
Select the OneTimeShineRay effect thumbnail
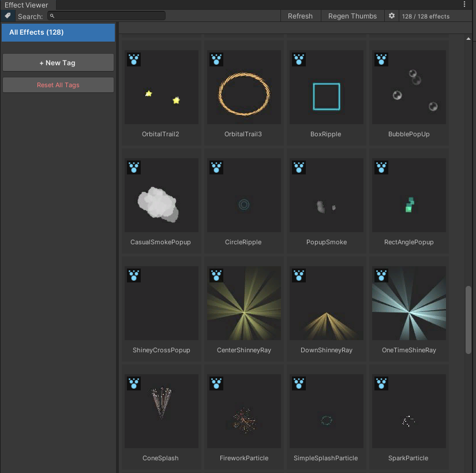(409, 303)
